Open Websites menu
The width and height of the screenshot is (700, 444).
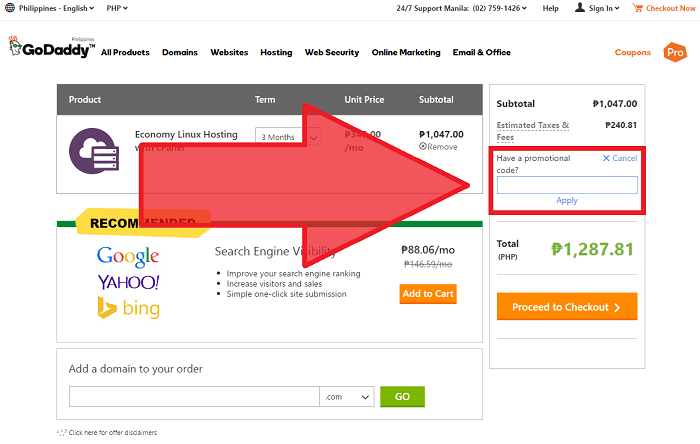[x=229, y=52]
